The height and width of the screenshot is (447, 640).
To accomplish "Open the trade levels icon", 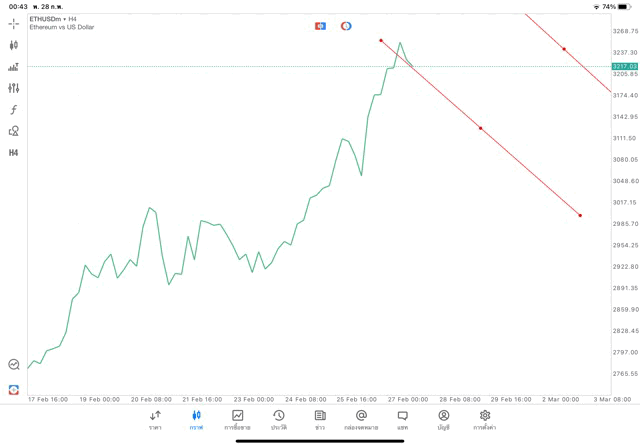I will tap(14, 67).
